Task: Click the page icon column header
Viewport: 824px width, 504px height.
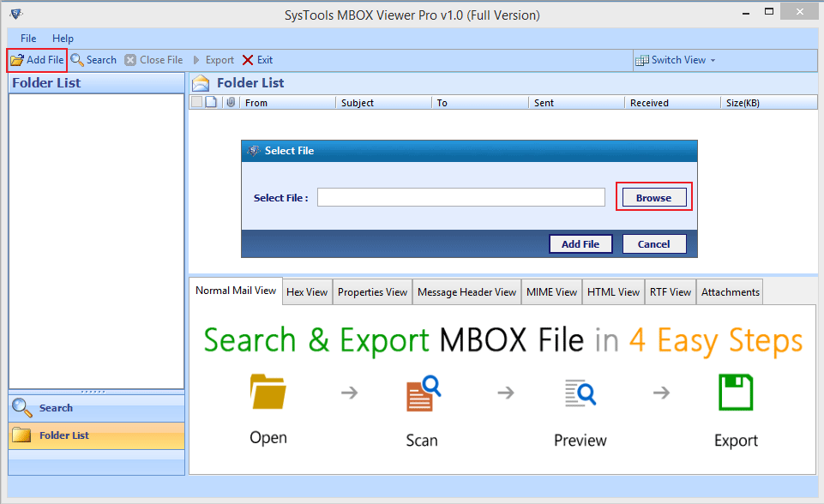Action: (x=211, y=102)
